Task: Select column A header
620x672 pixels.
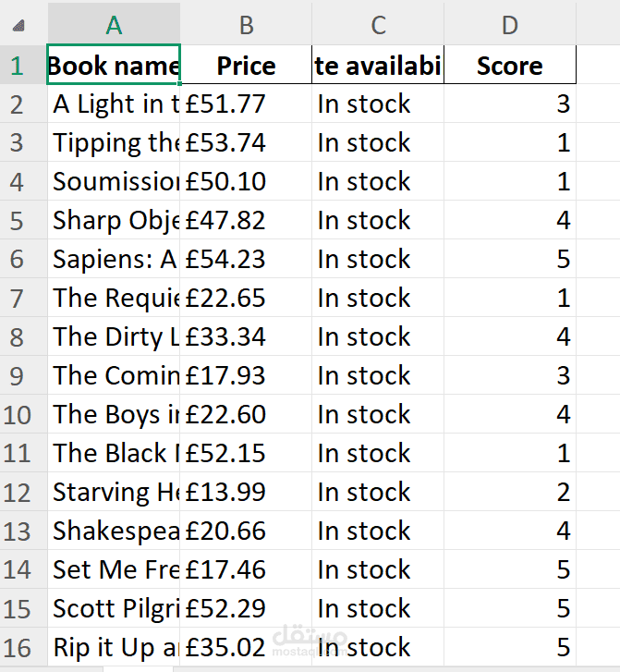Action: 114,25
